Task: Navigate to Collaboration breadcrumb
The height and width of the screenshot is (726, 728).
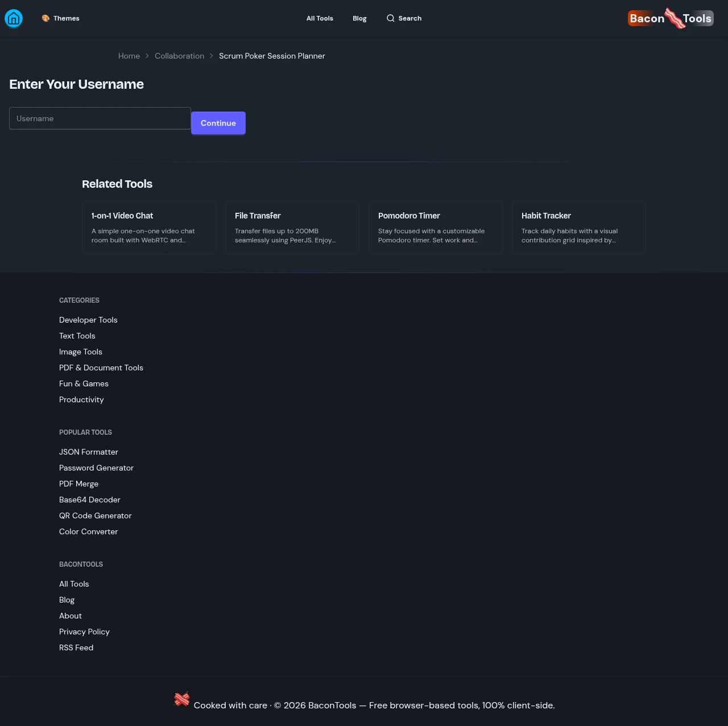Action: click(x=179, y=56)
